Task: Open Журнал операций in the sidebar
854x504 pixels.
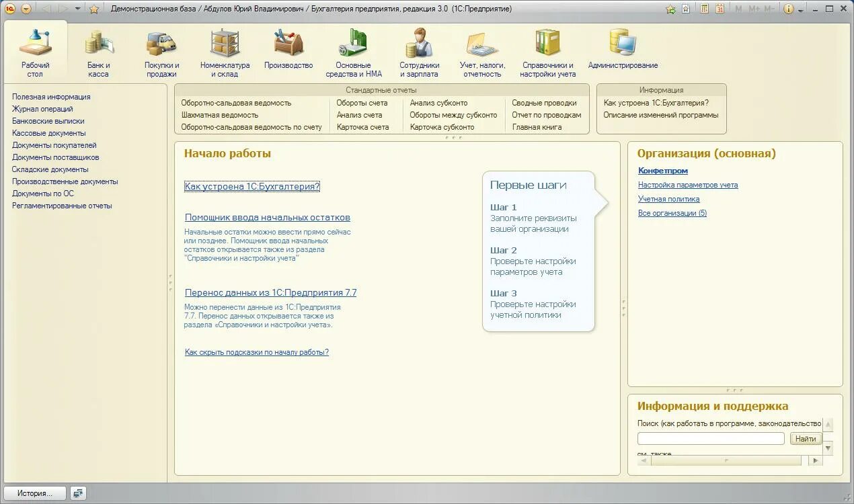Action: [x=42, y=109]
